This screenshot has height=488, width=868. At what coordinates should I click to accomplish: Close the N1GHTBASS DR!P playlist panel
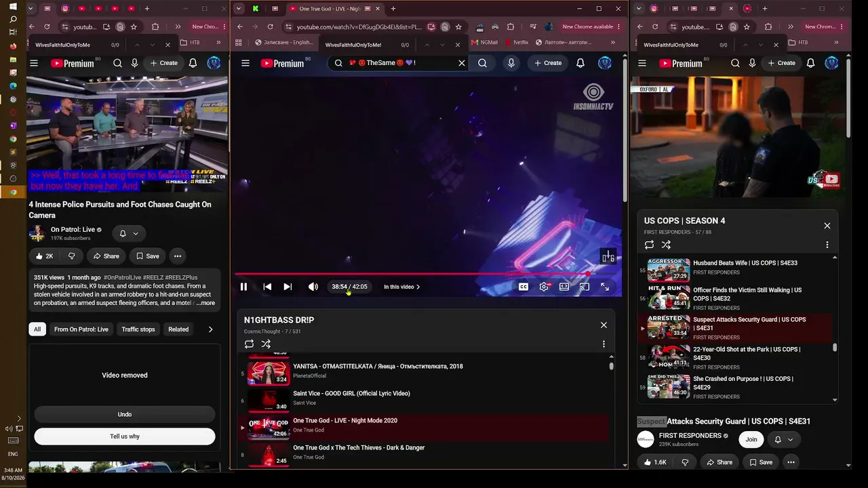tap(604, 325)
